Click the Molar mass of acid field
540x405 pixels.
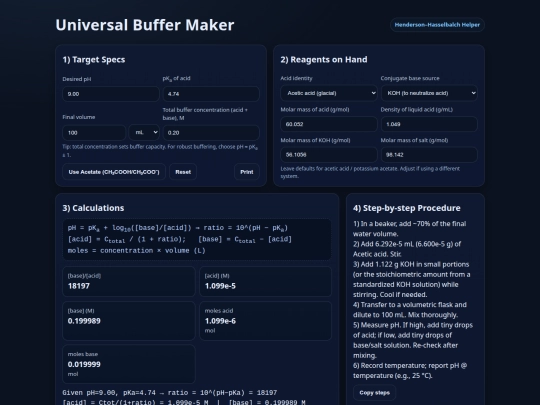click(329, 124)
